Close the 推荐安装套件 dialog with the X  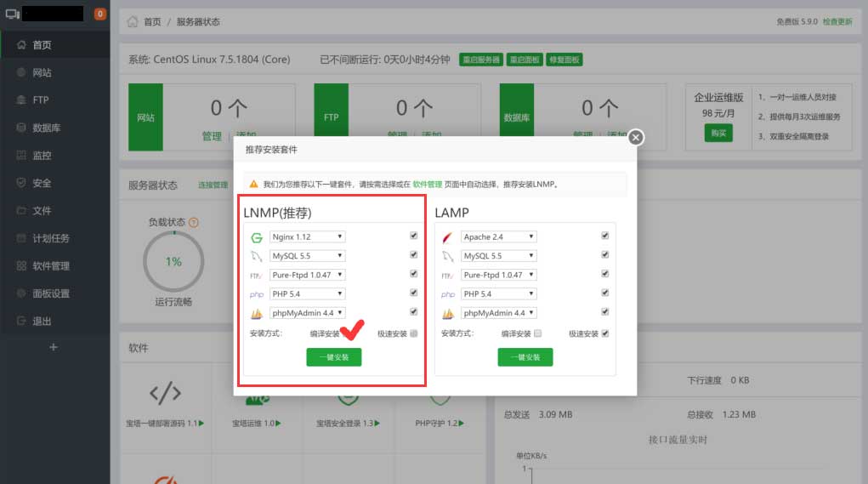pos(636,137)
